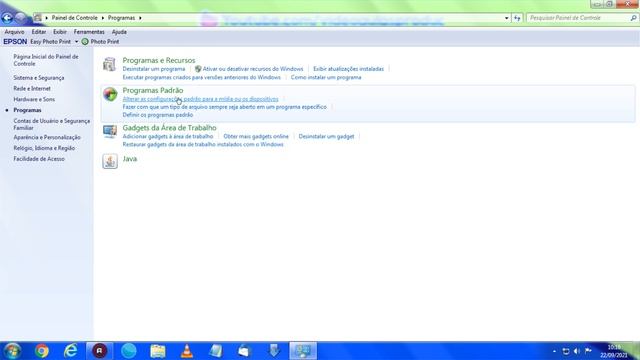Screen dimensions: 640x360
Task: Select Painel de Controle in the breadcrumb
Action: pyautogui.click(x=74, y=18)
